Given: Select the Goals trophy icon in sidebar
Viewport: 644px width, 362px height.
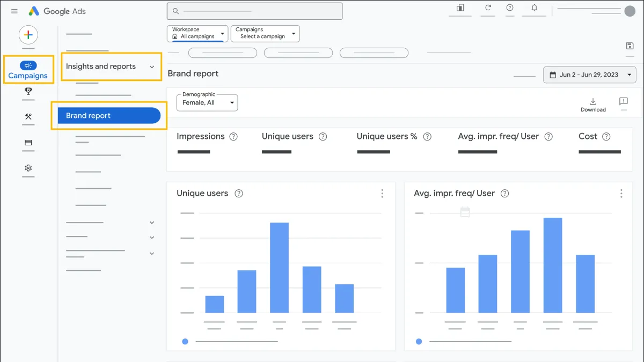Looking at the screenshot, I should point(28,92).
